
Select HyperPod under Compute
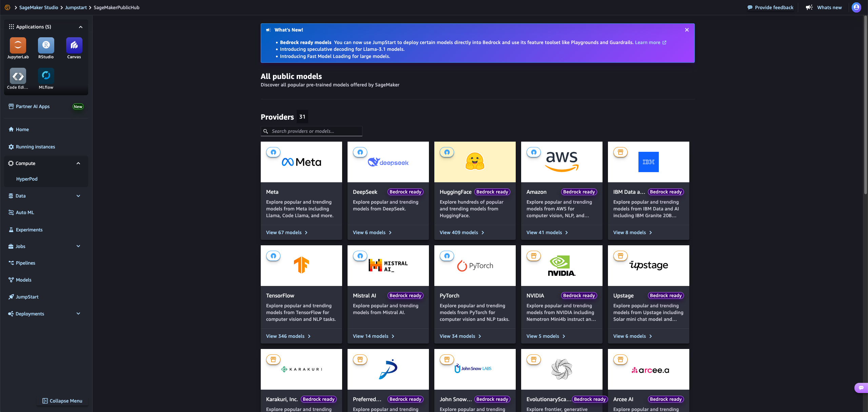(x=27, y=179)
